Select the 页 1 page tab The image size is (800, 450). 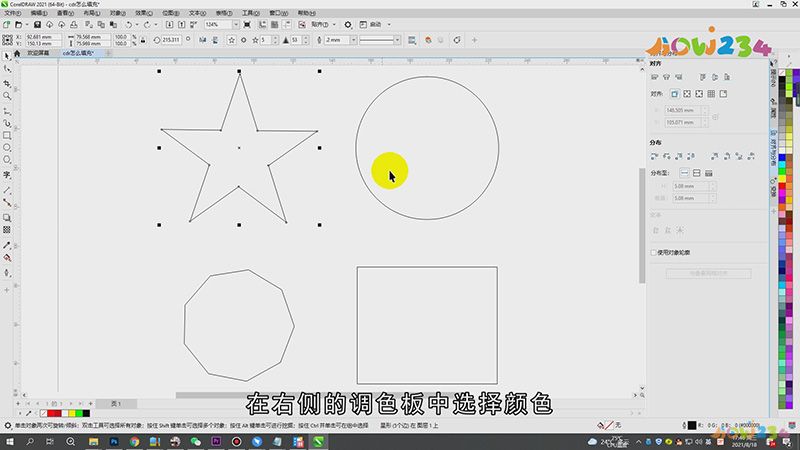pos(116,404)
